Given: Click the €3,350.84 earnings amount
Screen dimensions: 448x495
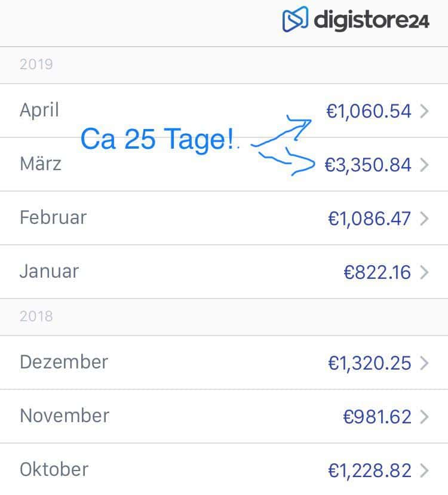Looking at the screenshot, I should click(x=368, y=165).
